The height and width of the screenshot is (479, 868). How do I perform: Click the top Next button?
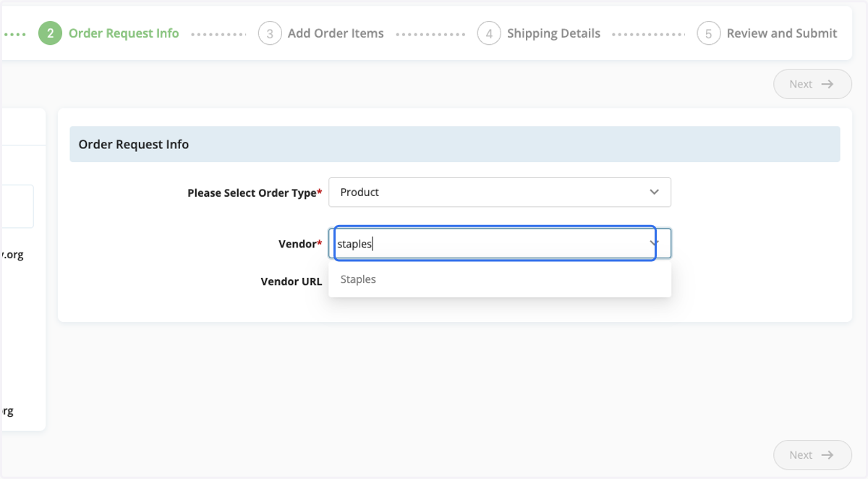[x=812, y=84]
